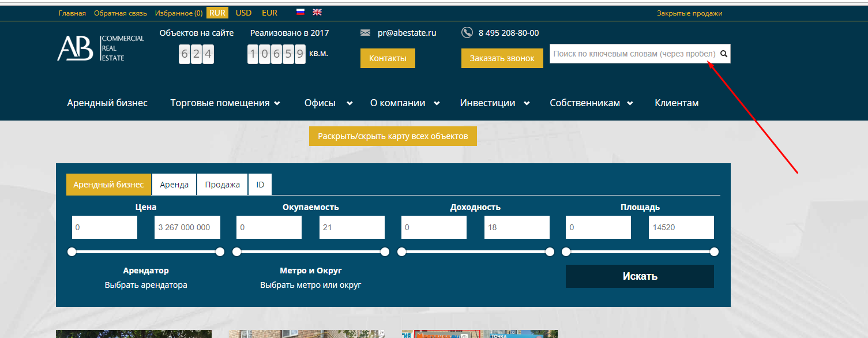Click the phone handset icon

467,33
